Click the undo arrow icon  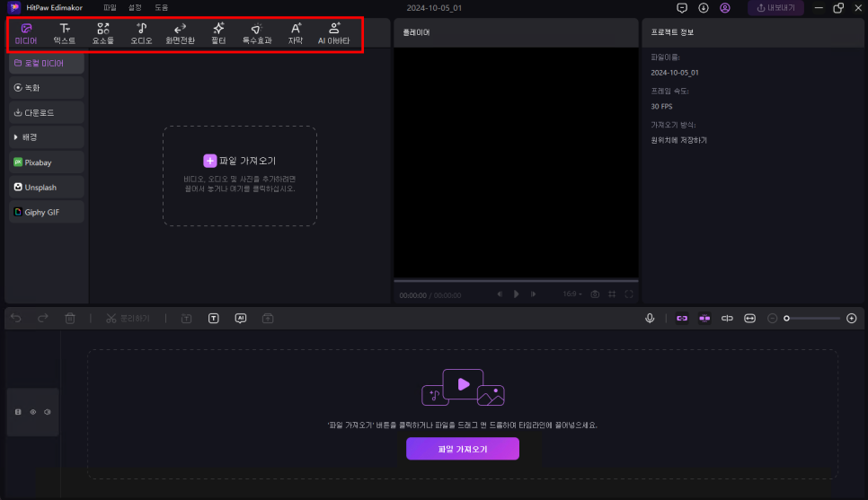[x=16, y=318]
